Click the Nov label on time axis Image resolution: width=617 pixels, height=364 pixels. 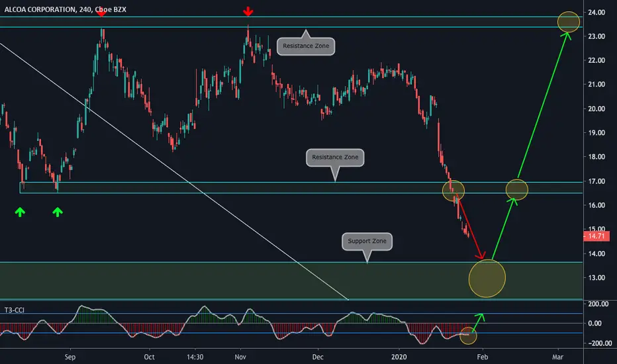tap(240, 357)
